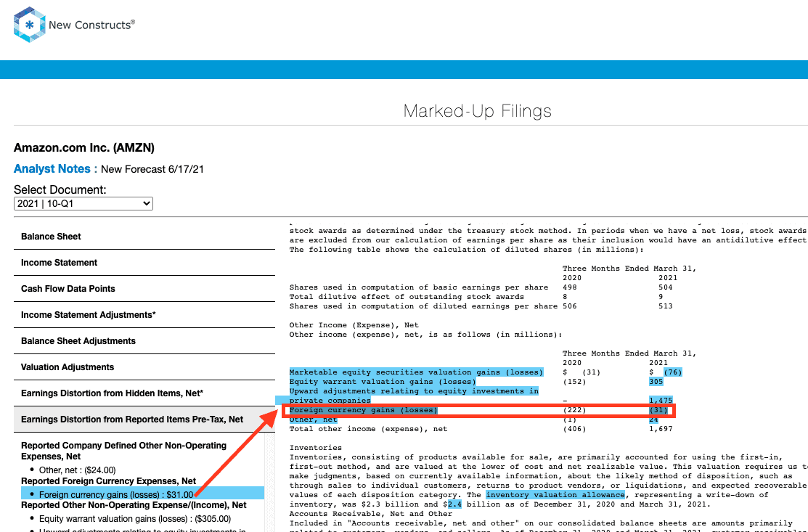Screen dimensions: 808x532
Task: Click the Marked-Up Filings page heading
Action: point(477,111)
